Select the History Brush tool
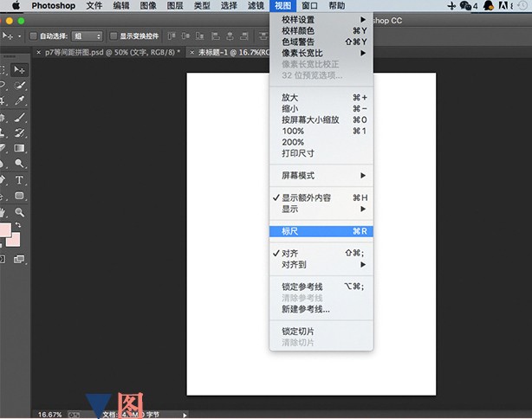Screen dimensions: 532x419 [20, 132]
